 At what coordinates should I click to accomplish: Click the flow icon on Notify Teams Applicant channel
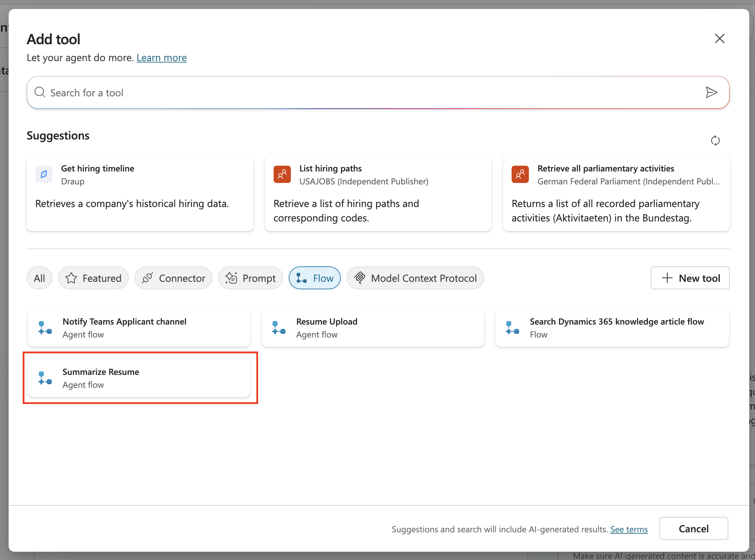[x=45, y=327]
